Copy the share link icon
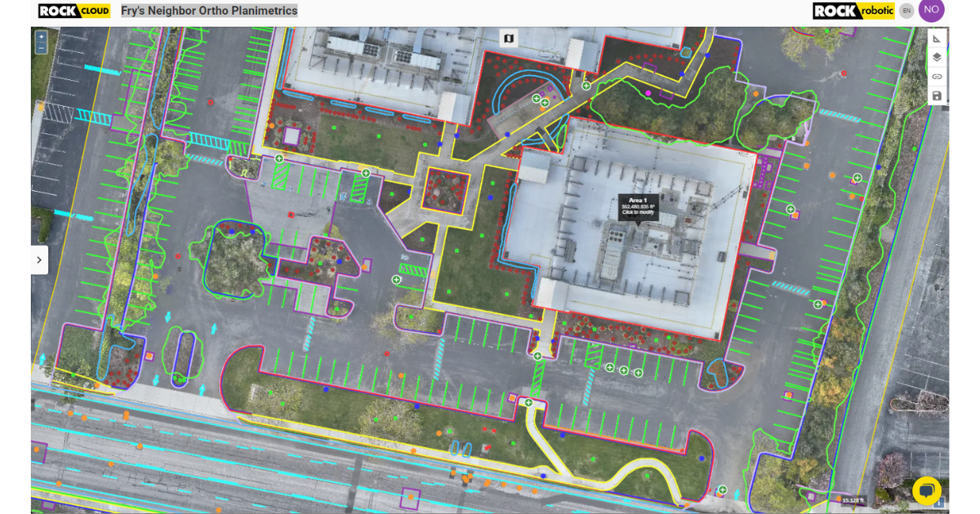Image resolution: width=980 pixels, height=514 pixels. (937, 77)
